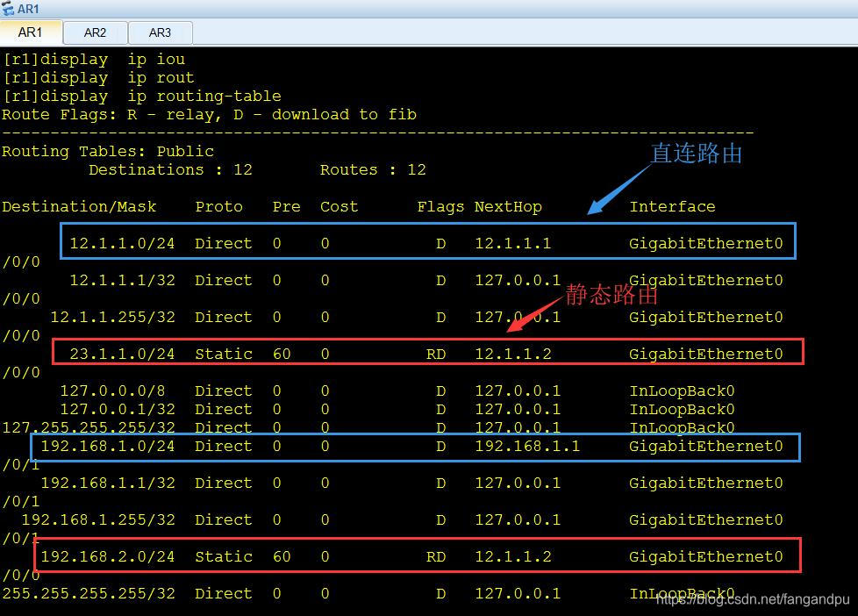Click the Pre column header
The width and height of the screenshot is (858, 616).
click(x=287, y=207)
